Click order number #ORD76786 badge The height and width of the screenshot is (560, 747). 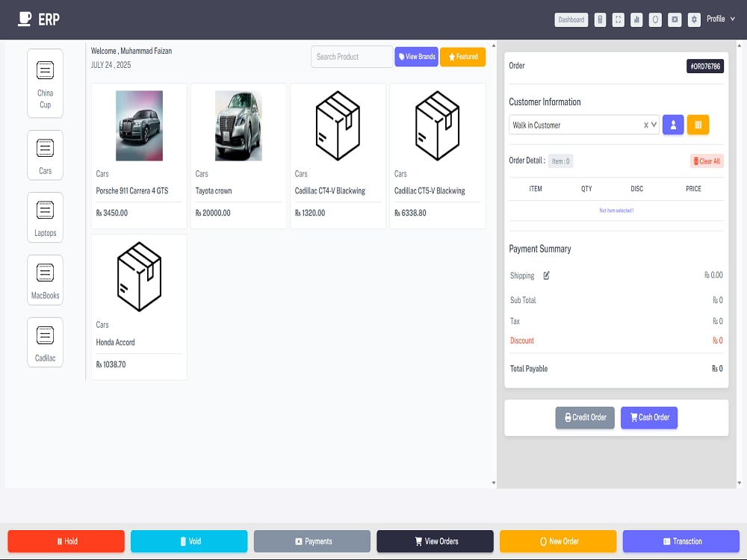coord(705,66)
